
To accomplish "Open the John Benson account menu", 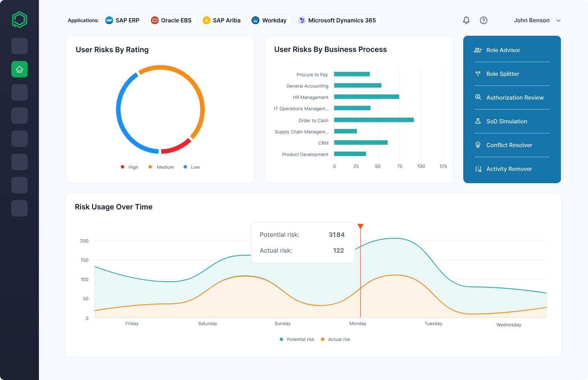I will click(x=537, y=20).
